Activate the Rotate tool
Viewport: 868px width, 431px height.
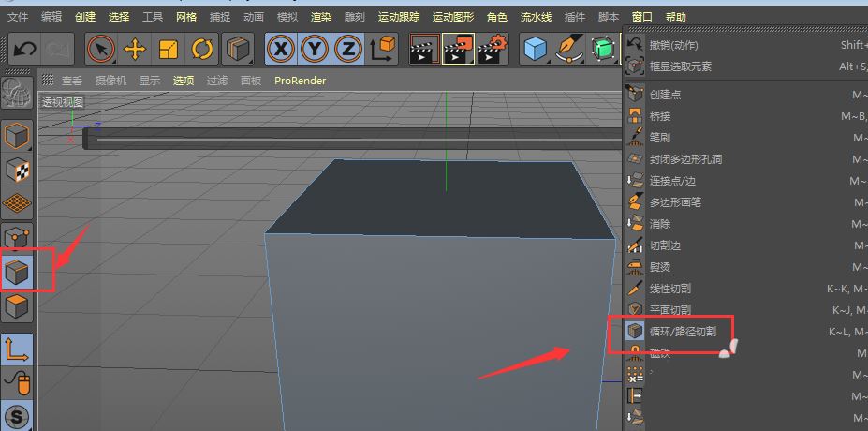(x=201, y=49)
